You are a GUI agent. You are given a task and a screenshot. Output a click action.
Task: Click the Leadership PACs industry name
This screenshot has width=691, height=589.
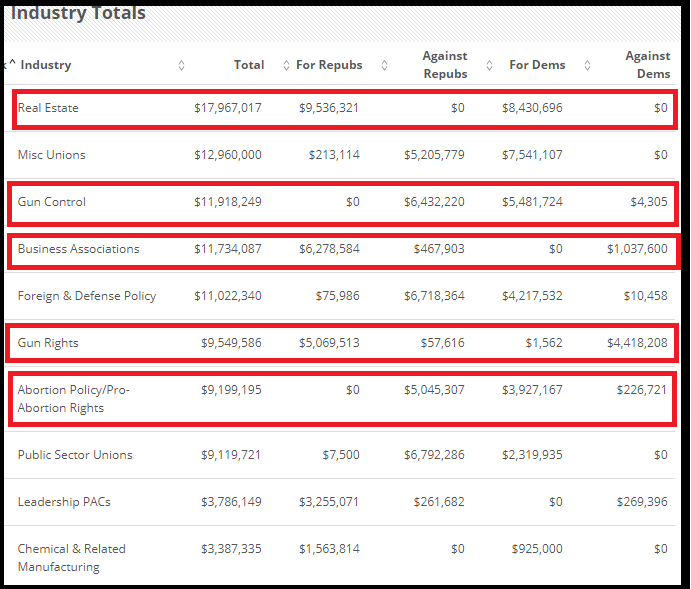[64, 502]
